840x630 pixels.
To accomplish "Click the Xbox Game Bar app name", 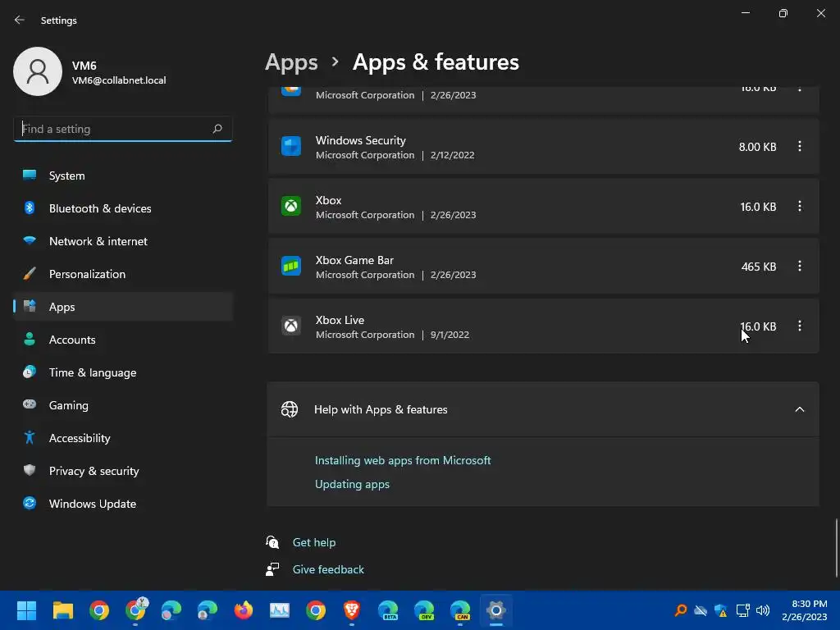I will pos(354,260).
